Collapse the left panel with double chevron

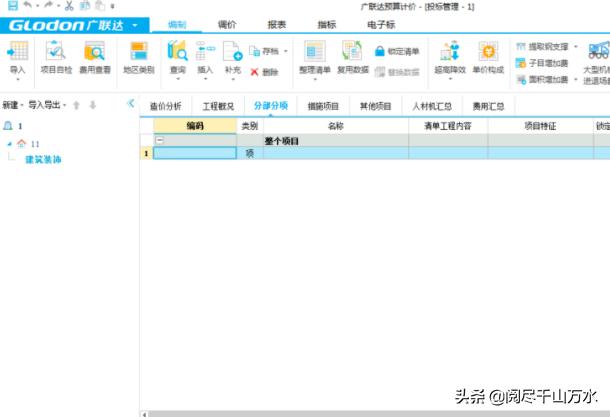pos(131,103)
